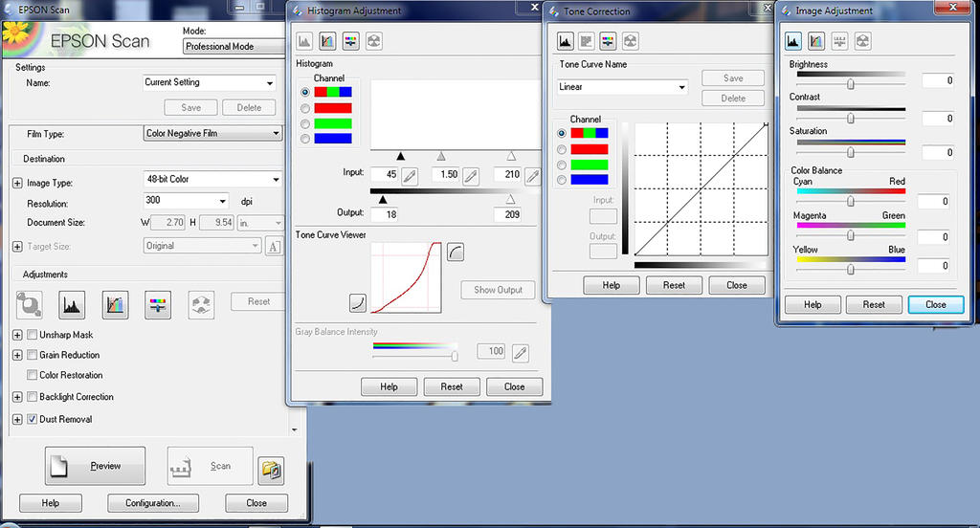Pick the white point eyedropper beside Input 210
Viewport: 980px width, 528px height.
tap(532, 175)
